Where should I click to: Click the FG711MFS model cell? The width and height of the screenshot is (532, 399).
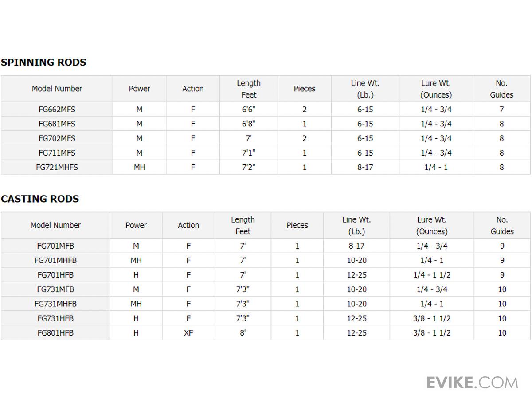click(57, 153)
